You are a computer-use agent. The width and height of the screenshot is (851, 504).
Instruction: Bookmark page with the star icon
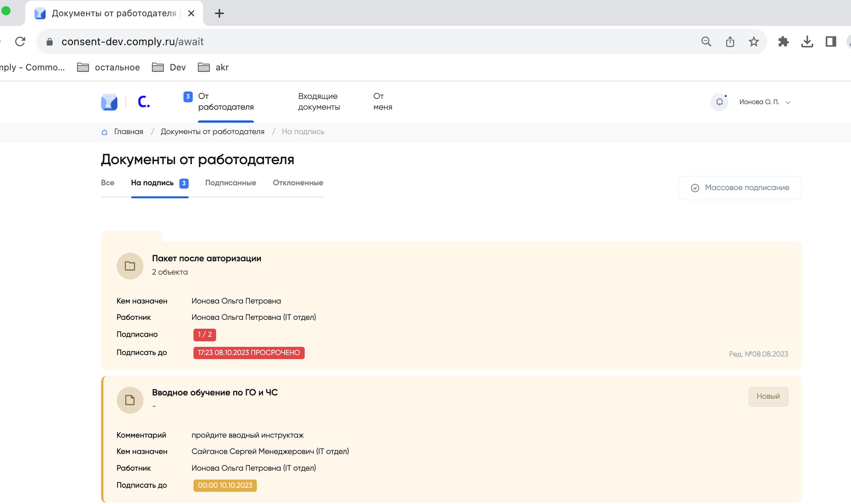(754, 42)
